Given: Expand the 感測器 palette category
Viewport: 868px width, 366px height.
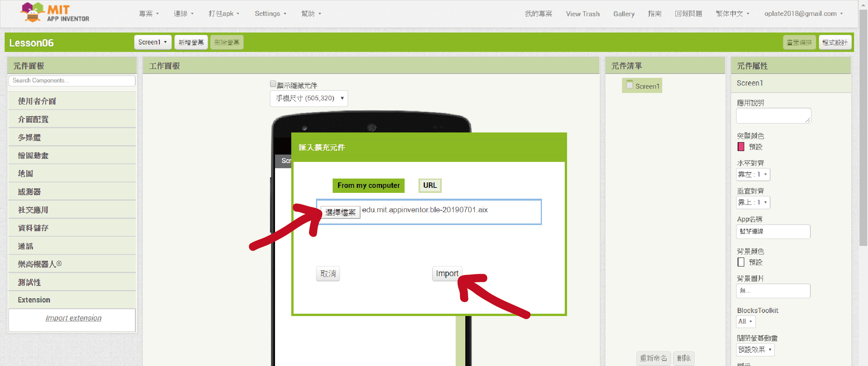Looking at the screenshot, I should pyautogui.click(x=72, y=192).
